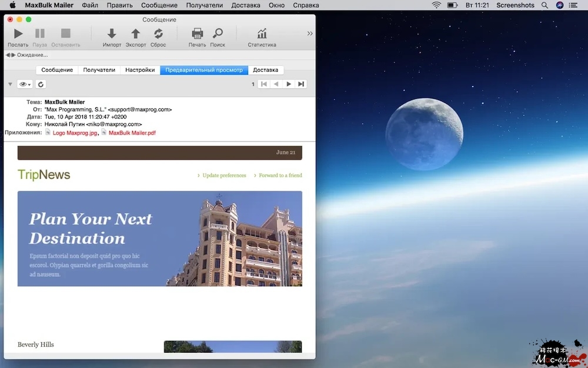Click the Export (Экспорт) arrow icon
The height and width of the screenshot is (368, 588).
[136, 34]
